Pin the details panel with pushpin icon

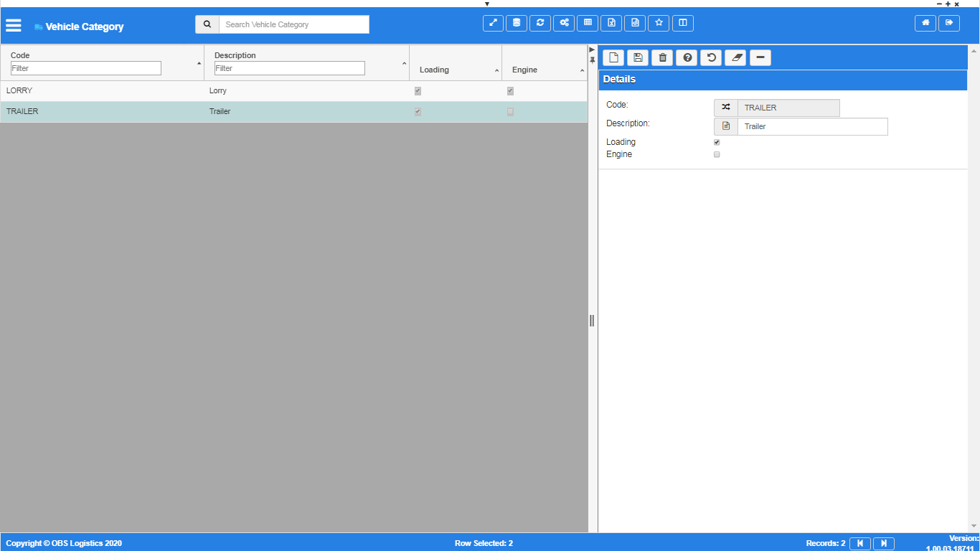(x=593, y=60)
